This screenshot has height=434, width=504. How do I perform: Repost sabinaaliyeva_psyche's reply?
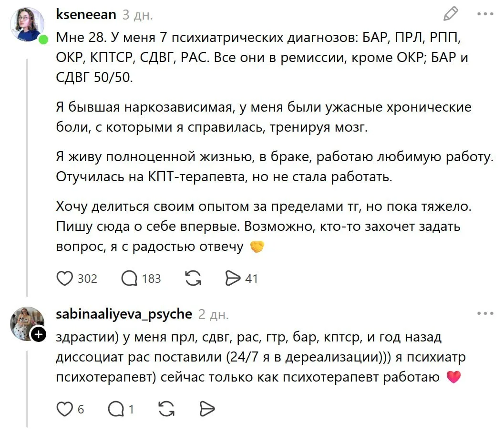click(x=165, y=409)
